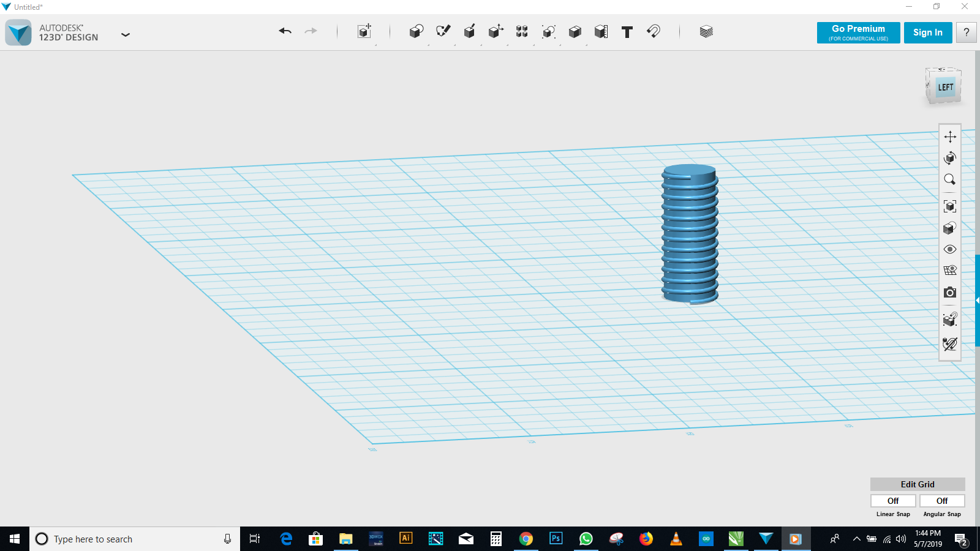The image size is (980, 551).
Task: Click the Edit Grid button
Action: [918, 484]
